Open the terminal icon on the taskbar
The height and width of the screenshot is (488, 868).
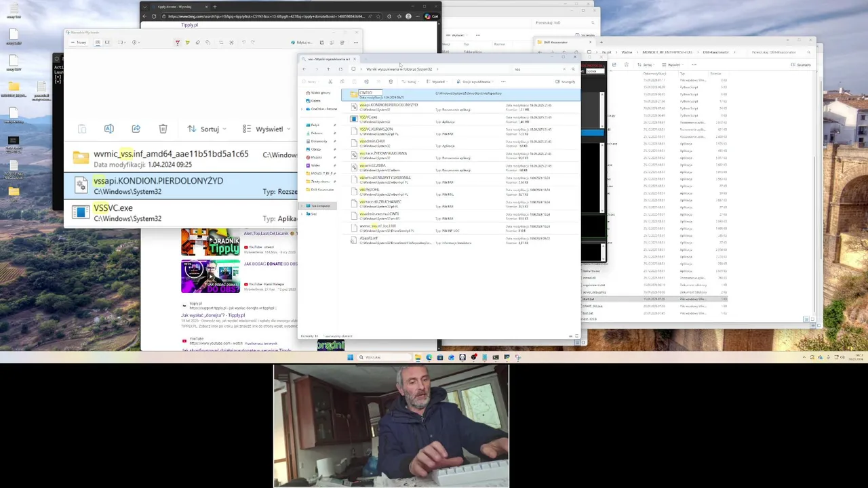point(496,357)
